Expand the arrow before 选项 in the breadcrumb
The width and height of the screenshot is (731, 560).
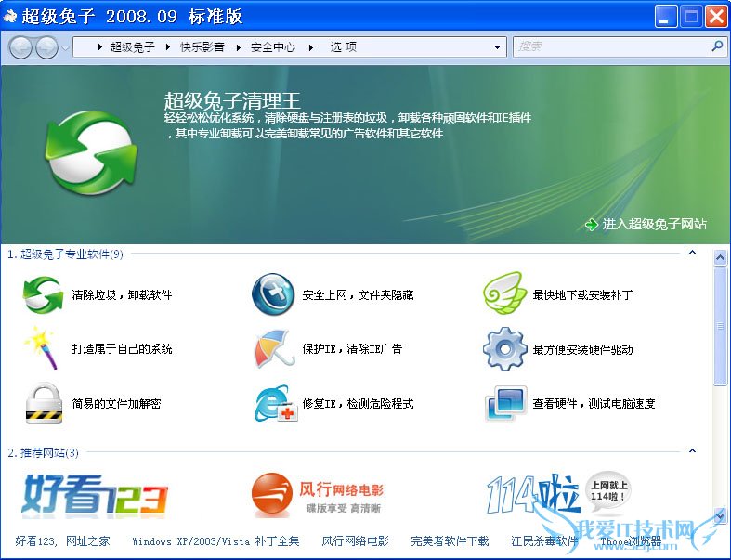(x=311, y=47)
